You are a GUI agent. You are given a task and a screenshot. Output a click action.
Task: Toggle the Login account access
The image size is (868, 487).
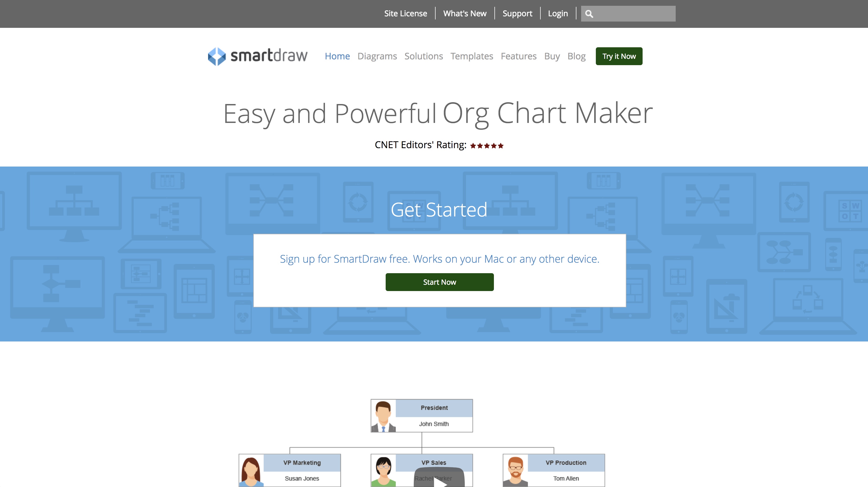(x=558, y=13)
